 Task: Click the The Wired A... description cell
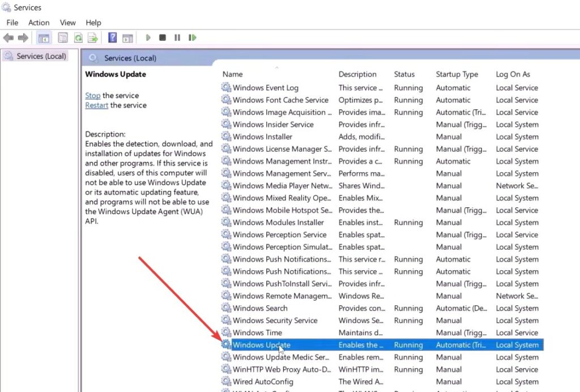coord(361,382)
